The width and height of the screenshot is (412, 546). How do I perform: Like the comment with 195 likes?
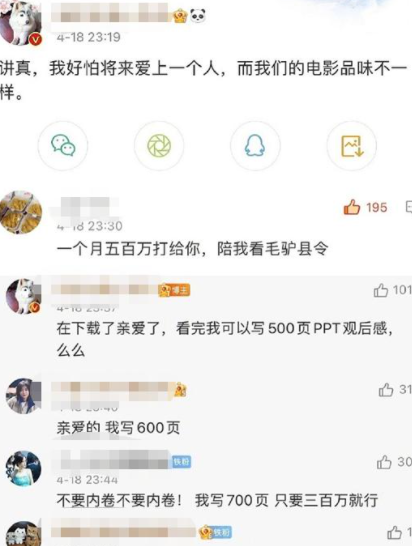(x=352, y=207)
